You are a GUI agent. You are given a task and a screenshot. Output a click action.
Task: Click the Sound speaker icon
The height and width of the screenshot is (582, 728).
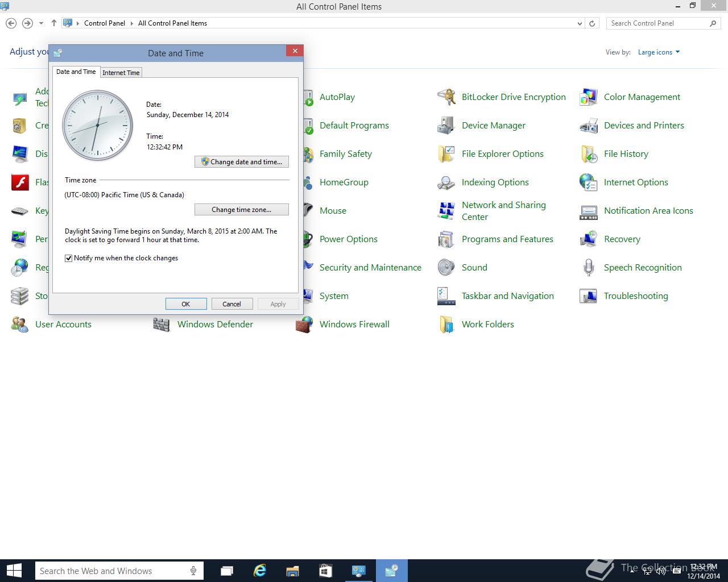(446, 268)
